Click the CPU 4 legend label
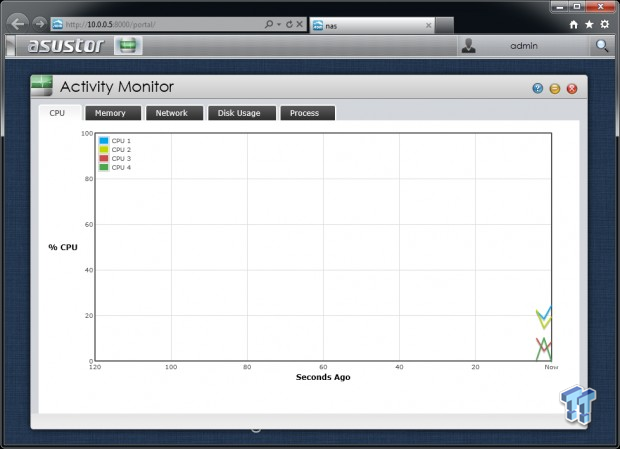The width and height of the screenshot is (620, 449). point(121,168)
